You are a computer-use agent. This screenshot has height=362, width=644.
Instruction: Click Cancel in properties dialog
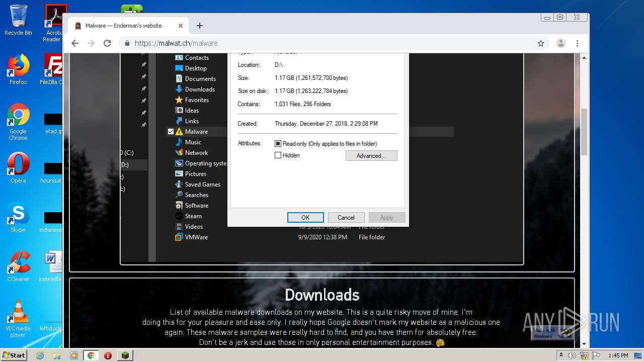click(x=346, y=218)
